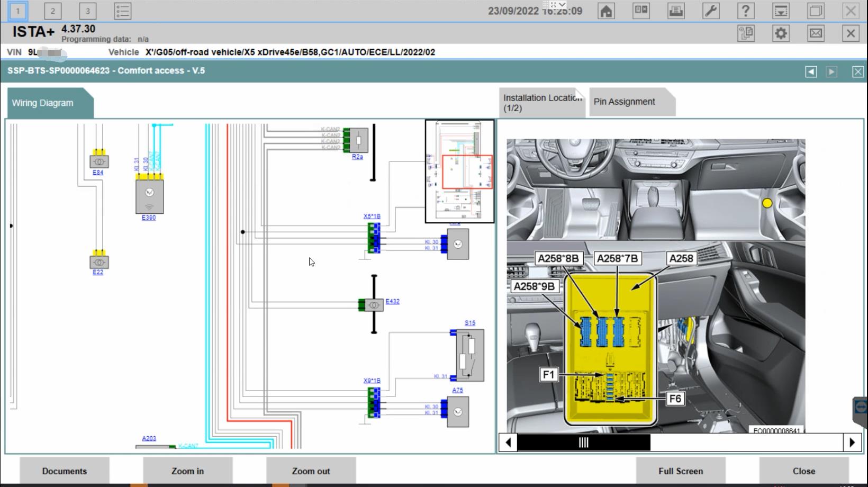The width and height of the screenshot is (868, 487).
Task: Click the A75 motor component symbol
Action: 458,412
